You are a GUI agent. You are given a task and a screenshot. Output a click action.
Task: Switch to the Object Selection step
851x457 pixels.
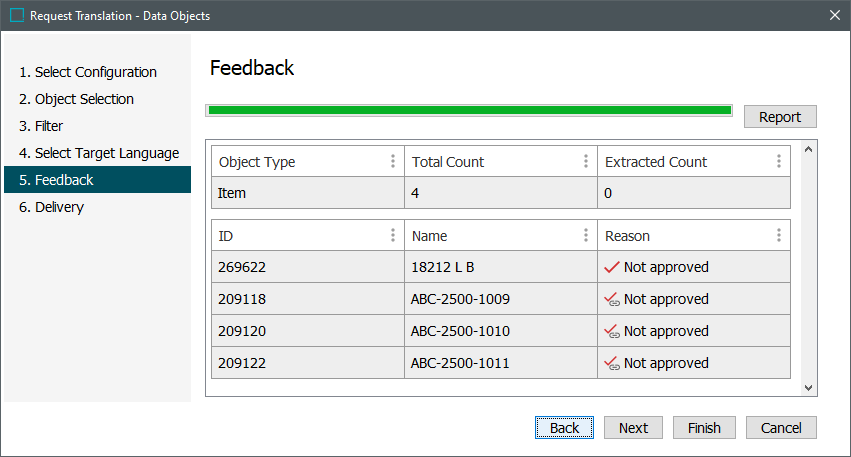pos(84,99)
